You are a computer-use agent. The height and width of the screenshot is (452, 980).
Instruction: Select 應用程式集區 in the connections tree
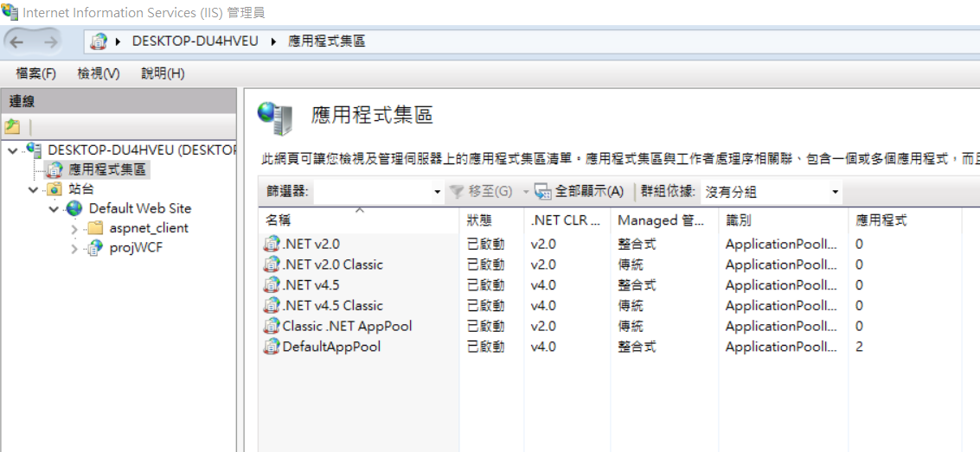(107, 169)
